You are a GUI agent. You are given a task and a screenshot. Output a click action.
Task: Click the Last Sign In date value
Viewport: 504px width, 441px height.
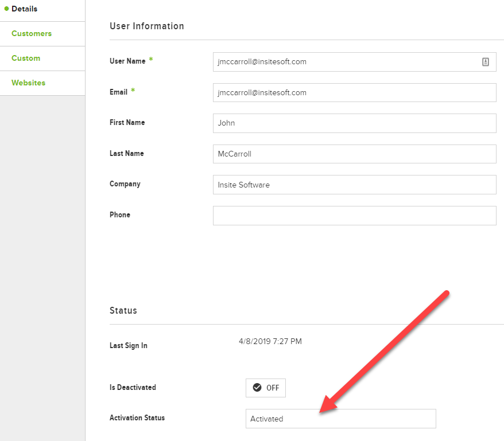[x=270, y=341]
